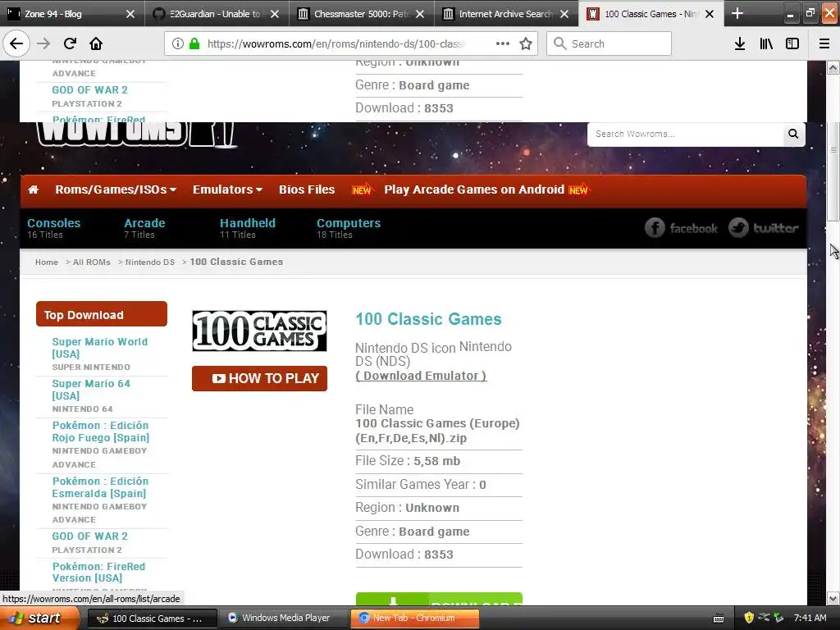Open Pokémon Edición Esmeralda link
The width and height of the screenshot is (840, 630).
pos(100,487)
